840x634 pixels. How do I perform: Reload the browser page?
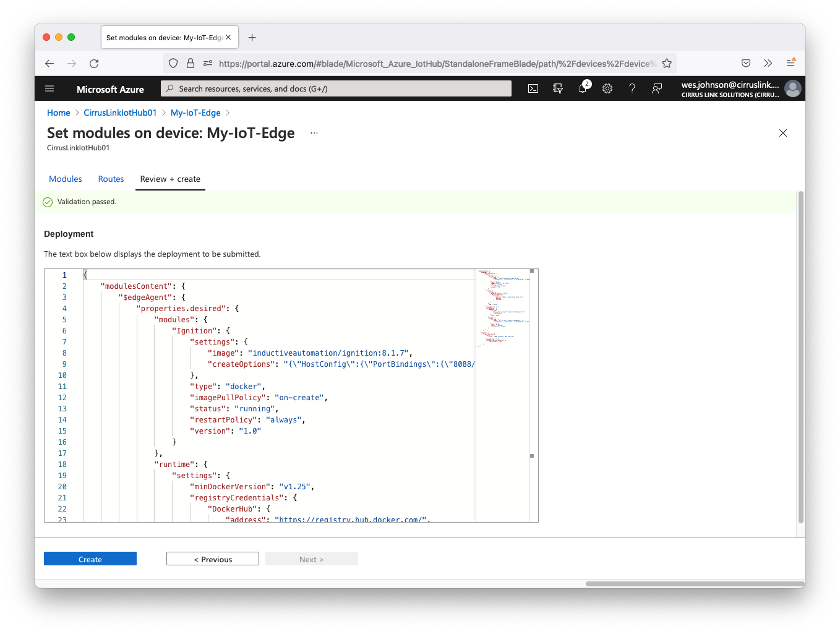(94, 63)
